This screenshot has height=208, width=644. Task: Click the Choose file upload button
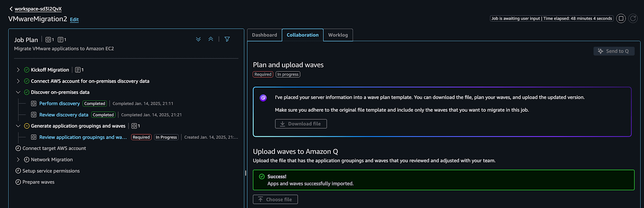click(275, 200)
